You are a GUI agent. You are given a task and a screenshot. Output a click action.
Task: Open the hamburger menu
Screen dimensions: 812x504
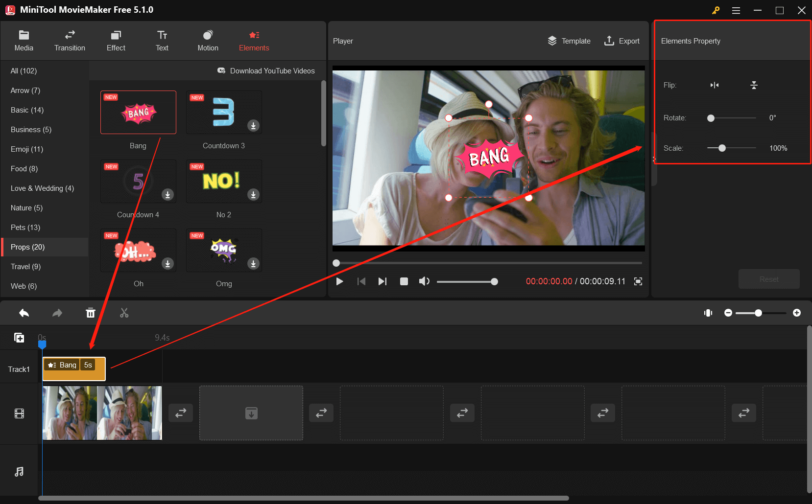coord(736,10)
